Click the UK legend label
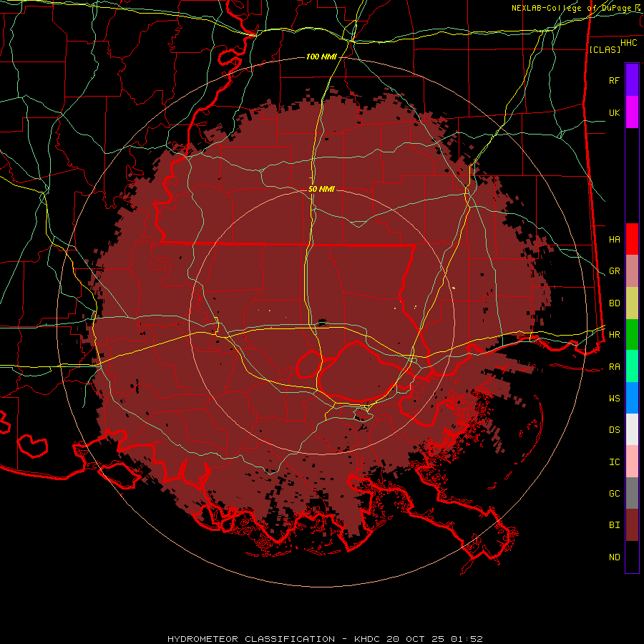644x644 pixels. pos(614,112)
